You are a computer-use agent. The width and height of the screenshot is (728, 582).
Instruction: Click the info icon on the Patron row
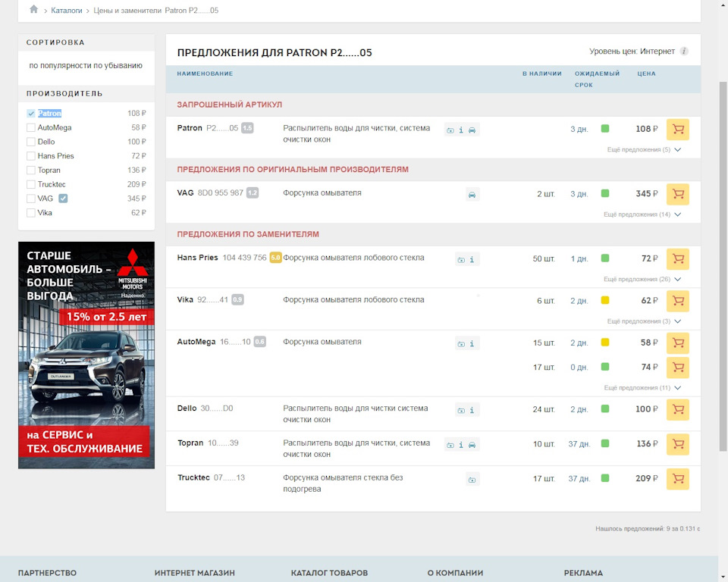coord(460,129)
